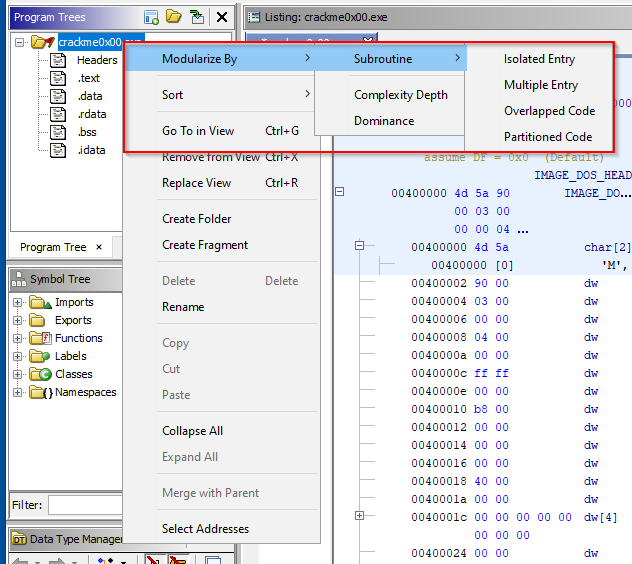
Task: Select the .data fragment icon
Action: coord(58,96)
